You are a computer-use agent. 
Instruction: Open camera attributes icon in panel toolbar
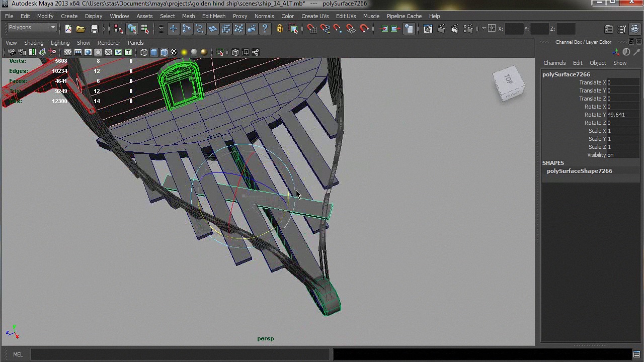(x=22, y=52)
